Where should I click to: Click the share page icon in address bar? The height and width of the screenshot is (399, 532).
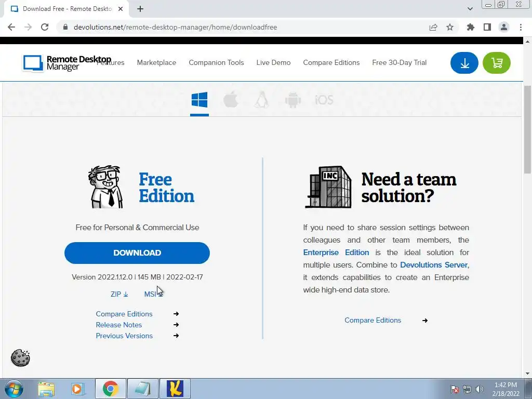click(x=433, y=27)
